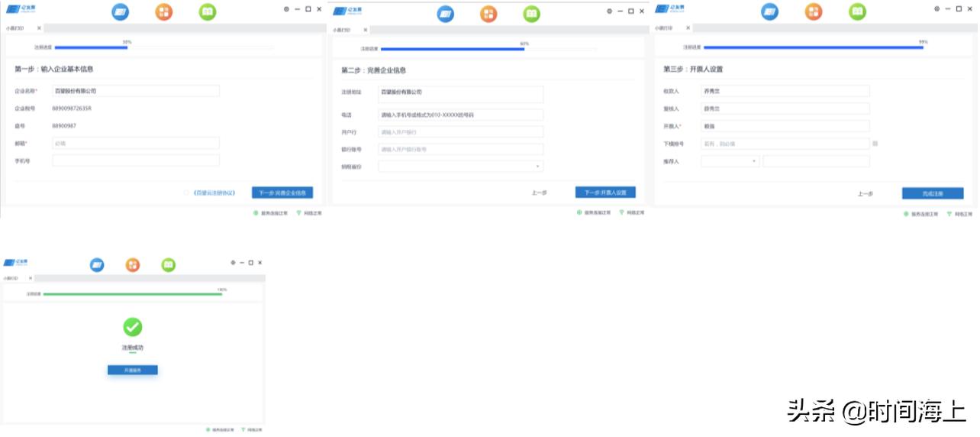Switch to 小票打印 tab in step-one window
The width and height of the screenshot is (980, 437).
coord(15,28)
